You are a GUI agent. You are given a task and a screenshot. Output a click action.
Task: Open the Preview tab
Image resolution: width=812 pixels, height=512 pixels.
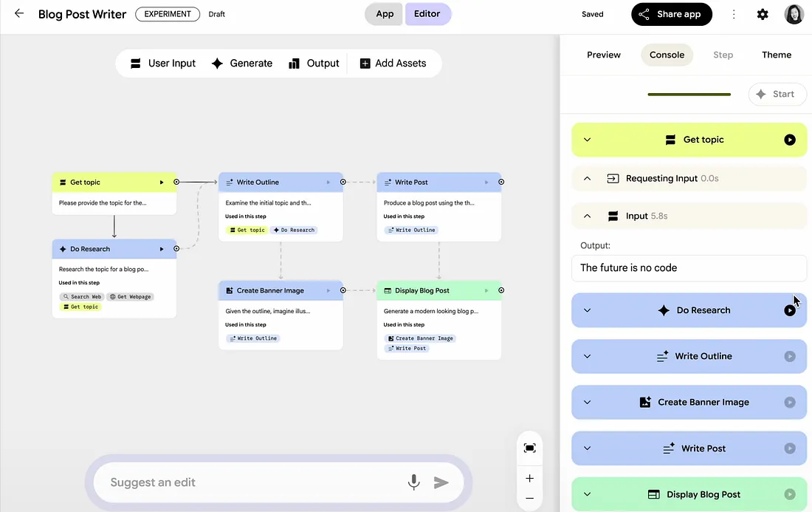[604, 55]
